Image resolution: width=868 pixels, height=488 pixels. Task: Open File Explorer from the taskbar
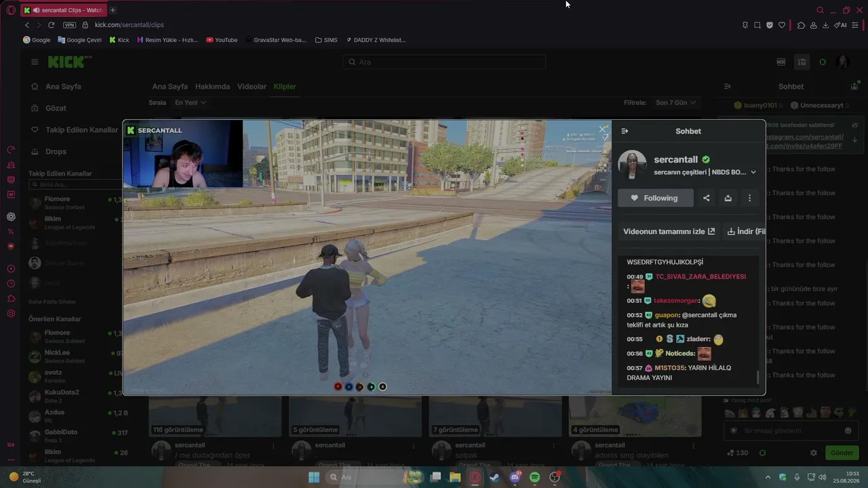[455, 477]
